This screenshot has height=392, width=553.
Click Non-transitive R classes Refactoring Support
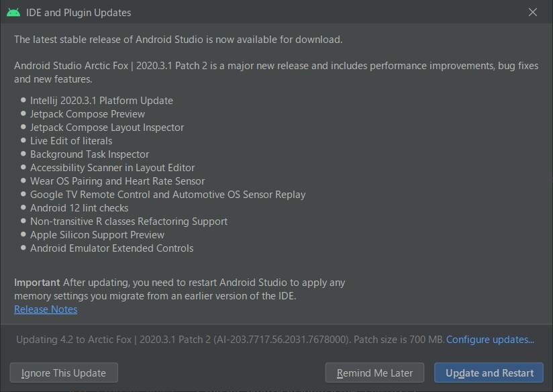pyautogui.click(x=129, y=222)
